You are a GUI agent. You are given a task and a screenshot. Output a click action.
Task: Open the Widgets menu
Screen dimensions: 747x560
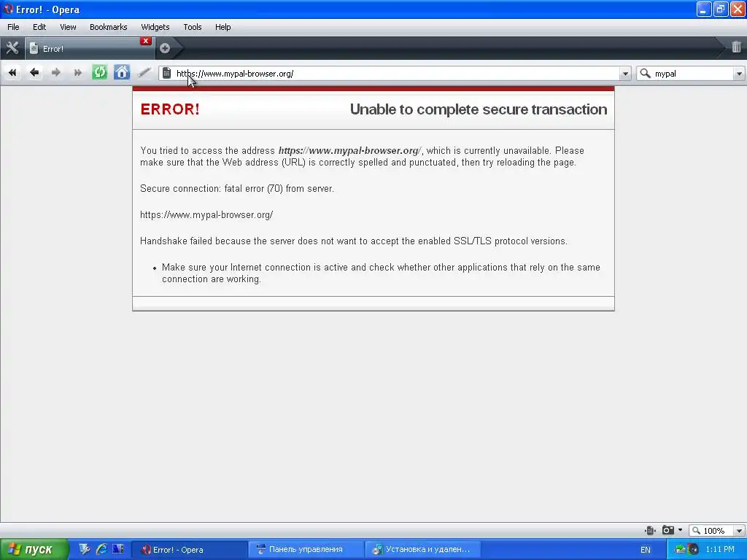coord(155,27)
